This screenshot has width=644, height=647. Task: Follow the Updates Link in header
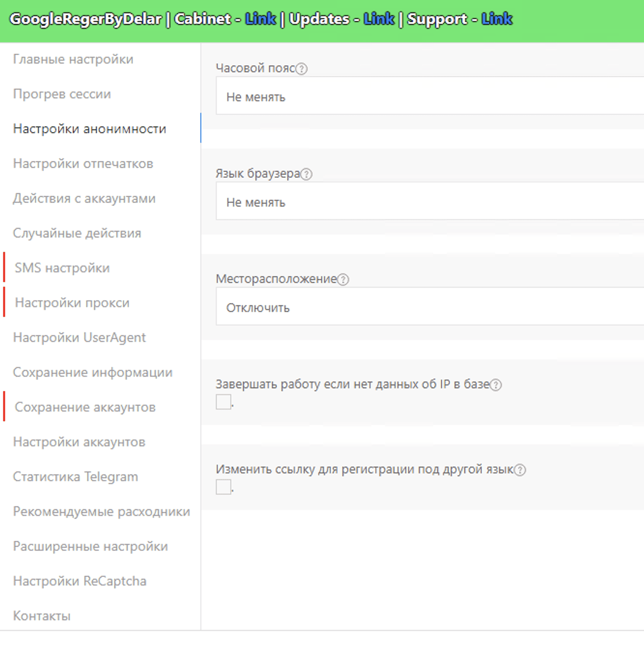click(x=379, y=19)
